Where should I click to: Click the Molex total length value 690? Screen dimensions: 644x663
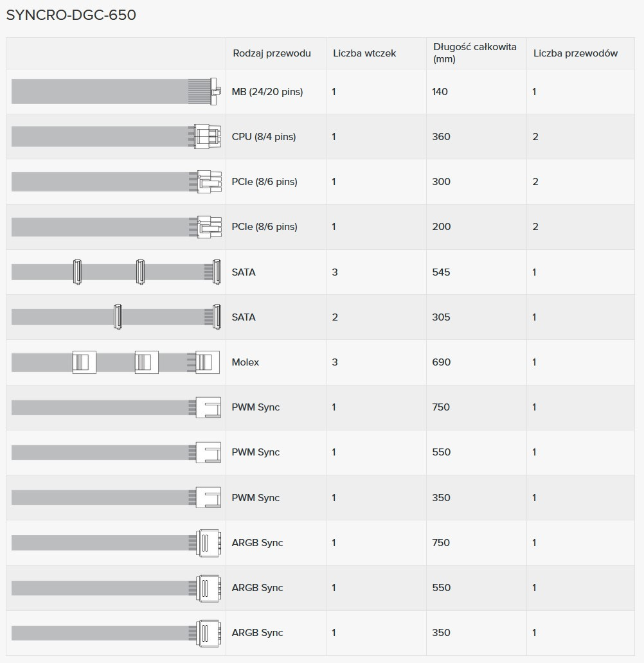[x=442, y=362]
